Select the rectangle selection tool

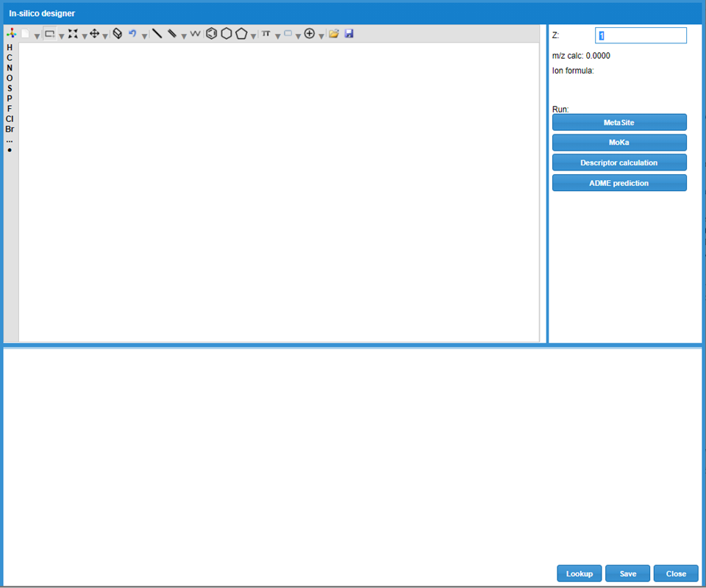pyautogui.click(x=51, y=33)
